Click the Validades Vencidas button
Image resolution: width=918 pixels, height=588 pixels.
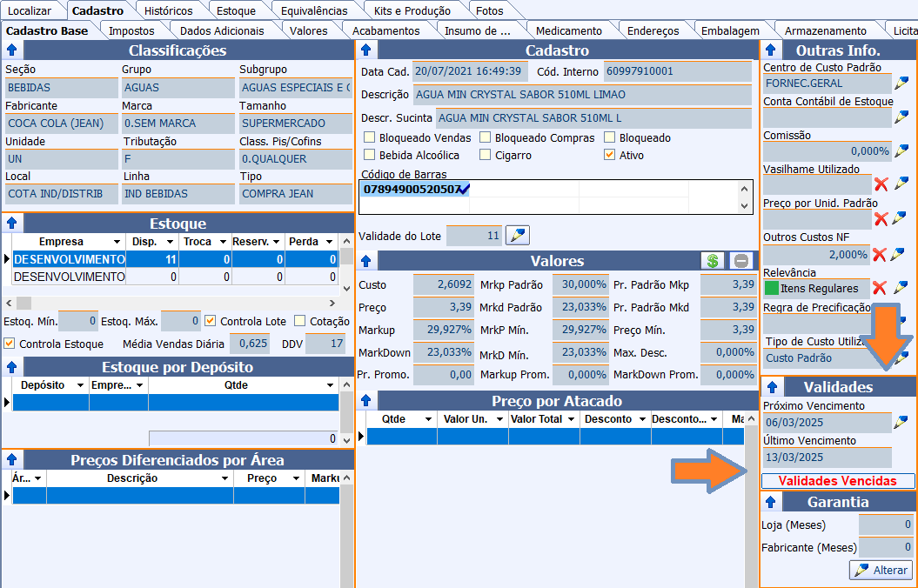838,481
